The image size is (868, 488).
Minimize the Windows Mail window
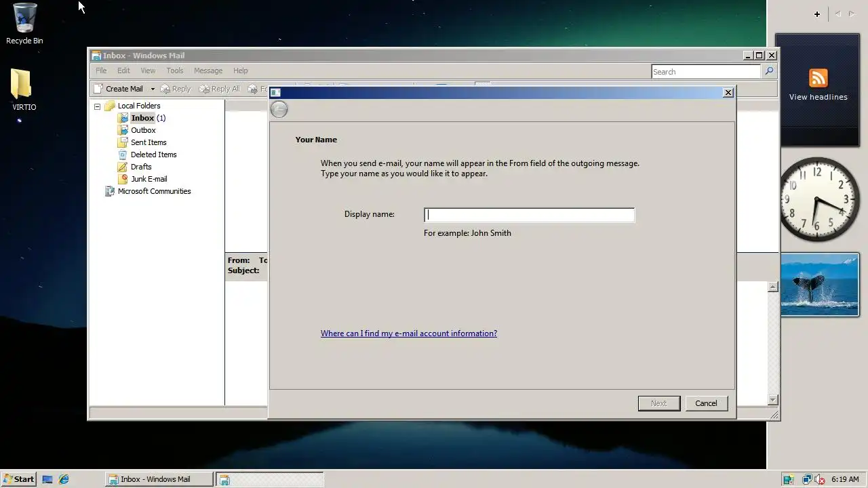[747, 56]
